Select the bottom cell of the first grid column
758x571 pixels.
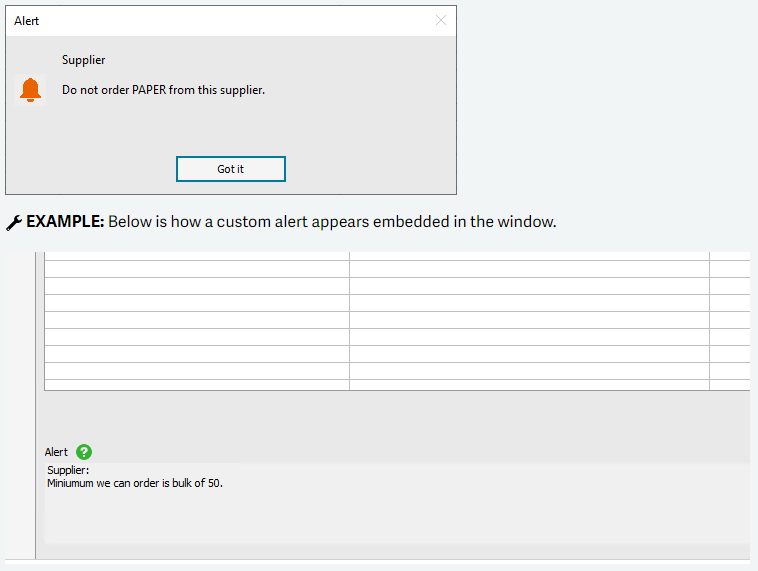196,384
